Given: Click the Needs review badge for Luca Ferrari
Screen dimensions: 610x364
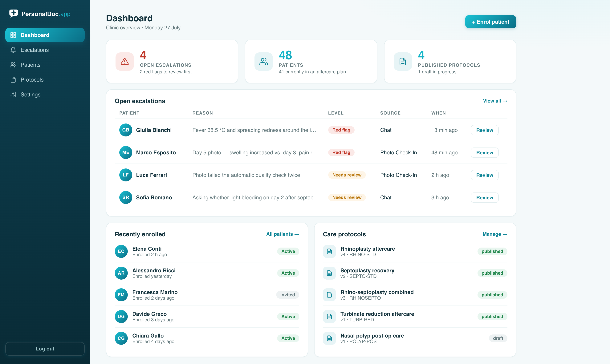Looking at the screenshot, I should click(x=347, y=175).
